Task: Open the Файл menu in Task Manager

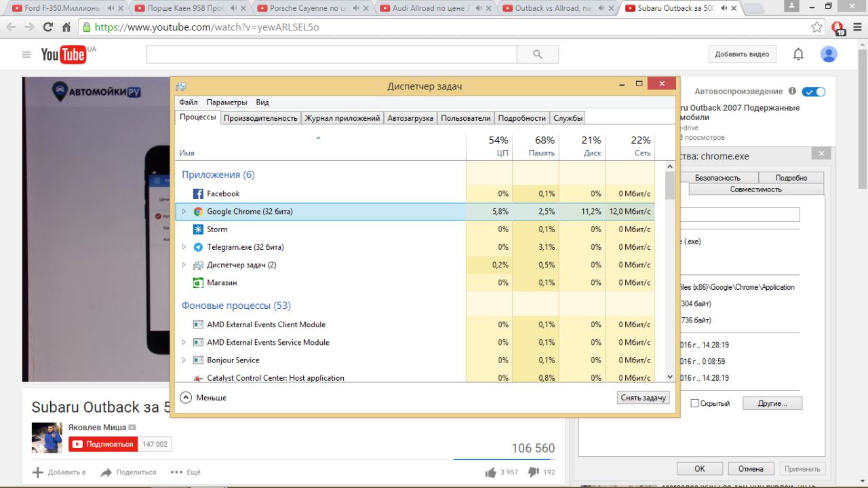Action: click(x=189, y=102)
